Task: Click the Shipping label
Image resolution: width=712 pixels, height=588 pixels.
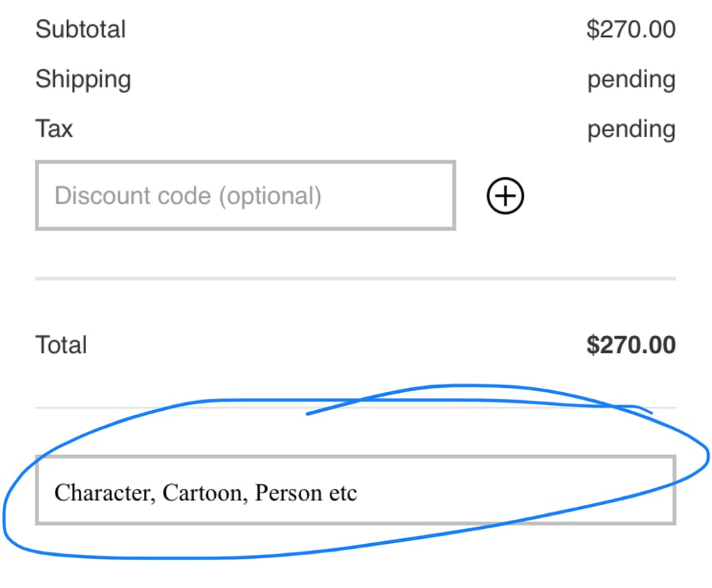Action: tap(83, 79)
